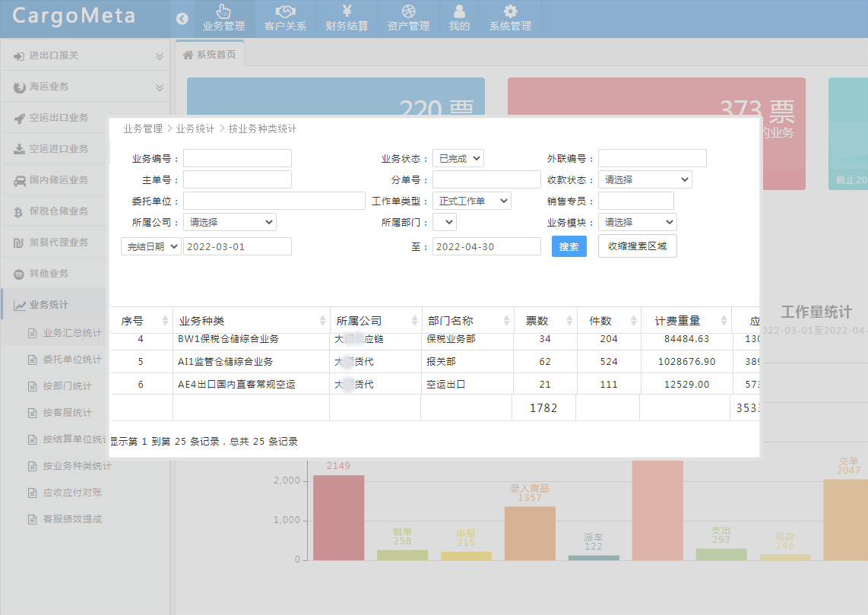
Task: Click the 录入商品 1357 chart bar
Action: (x=530, y=533)
